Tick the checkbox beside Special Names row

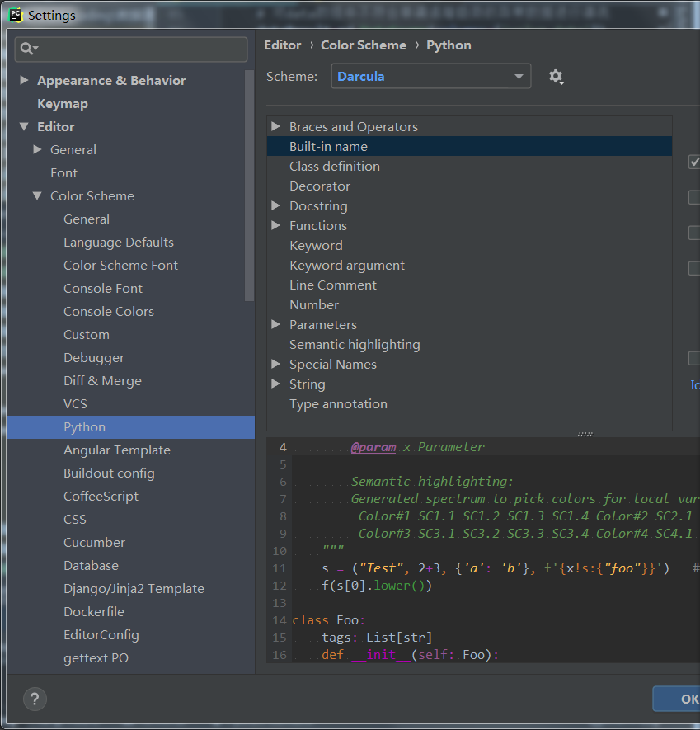pyautogui.click(x=694, y=358)
